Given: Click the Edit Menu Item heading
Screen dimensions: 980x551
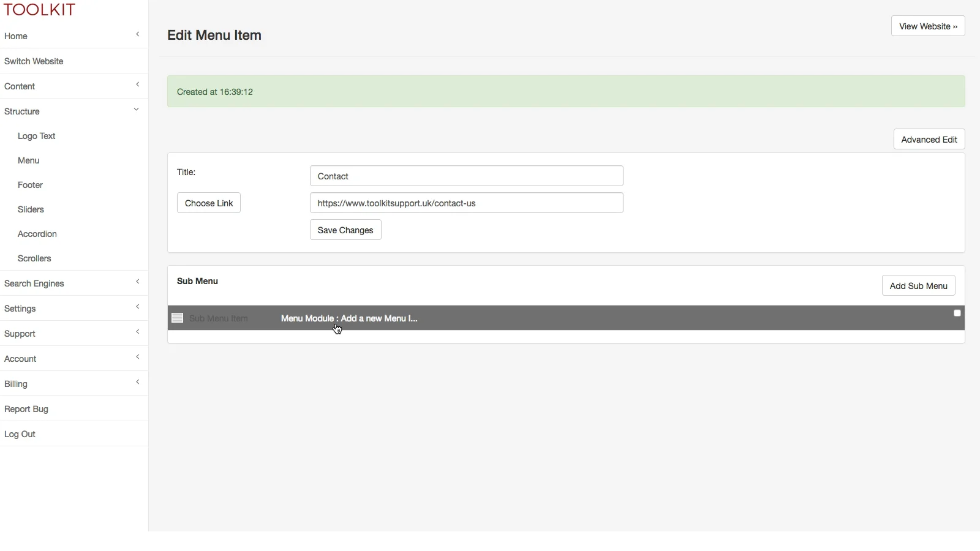Looking at the screenshot, I should (214, 36).
